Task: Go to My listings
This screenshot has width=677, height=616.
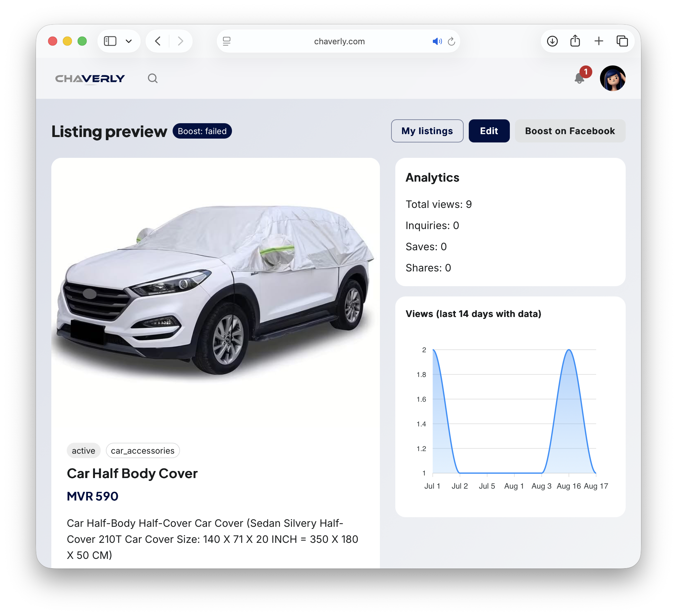Action: 427,131
